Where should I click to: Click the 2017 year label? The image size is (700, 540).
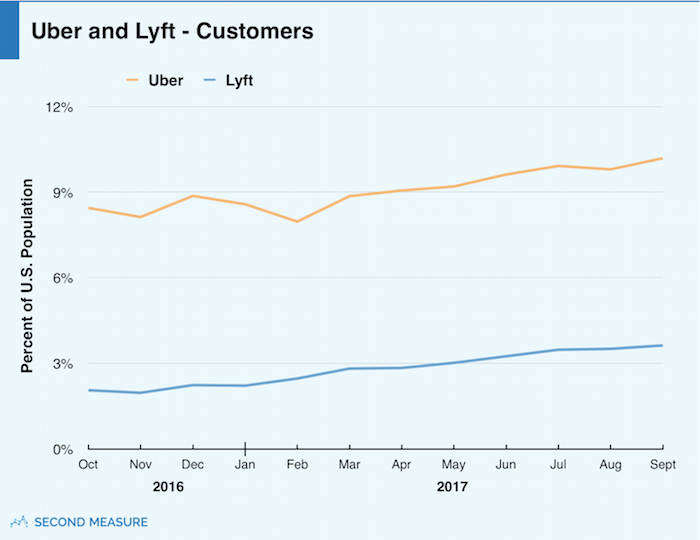tap(452, 486)
